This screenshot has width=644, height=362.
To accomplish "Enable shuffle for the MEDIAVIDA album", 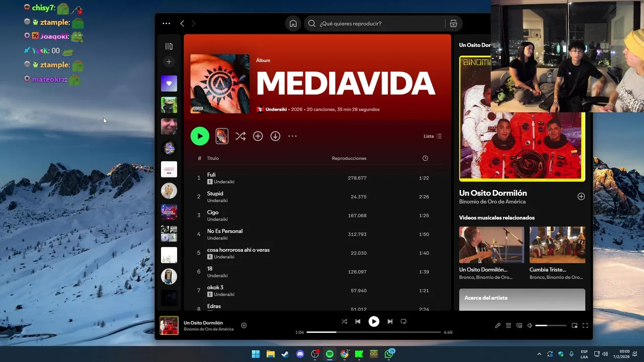I will [240, 136].
